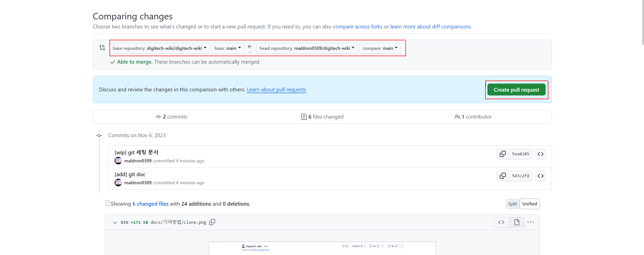Browse repository at commit 5ea8385
644x255 pixels.
pyautogui.click(x=540, y=154)
